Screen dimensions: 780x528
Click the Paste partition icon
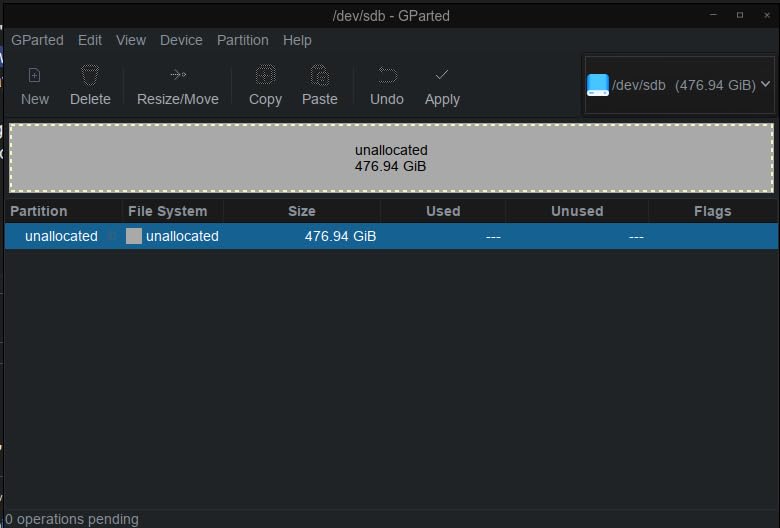pos(320,76)
